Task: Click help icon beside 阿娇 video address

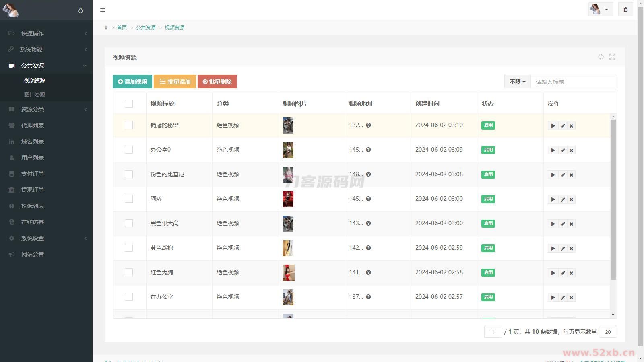Action: point(368,199)
